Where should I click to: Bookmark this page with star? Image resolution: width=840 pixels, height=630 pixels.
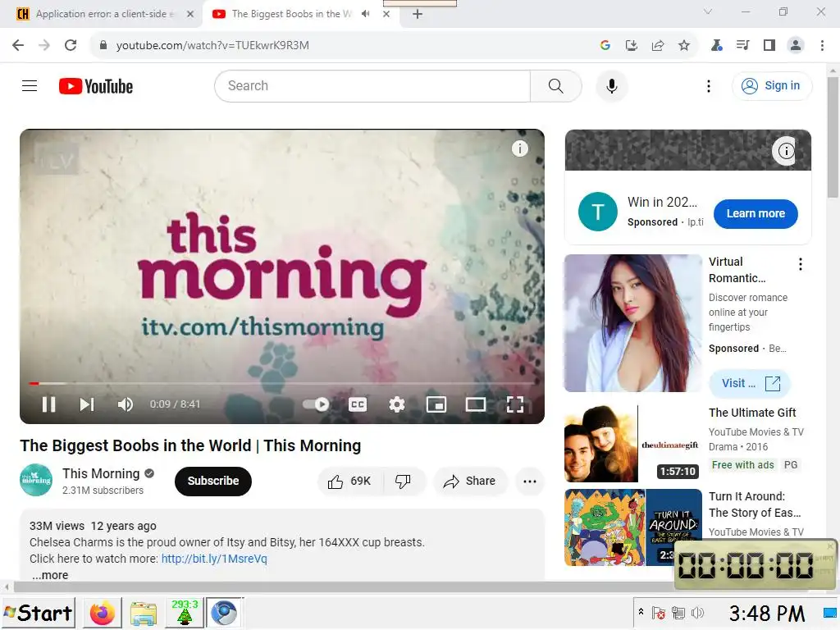[x=684, y=45]
